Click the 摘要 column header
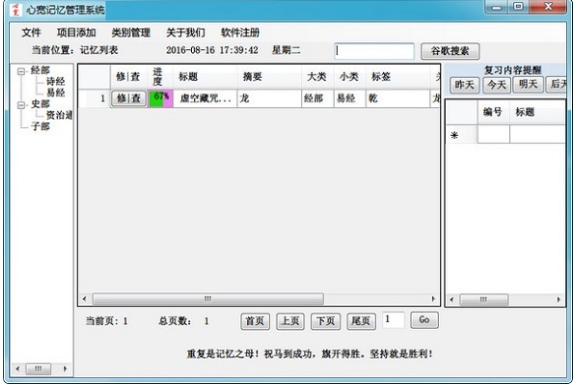The image size is (577, 385). pos(269,77)
